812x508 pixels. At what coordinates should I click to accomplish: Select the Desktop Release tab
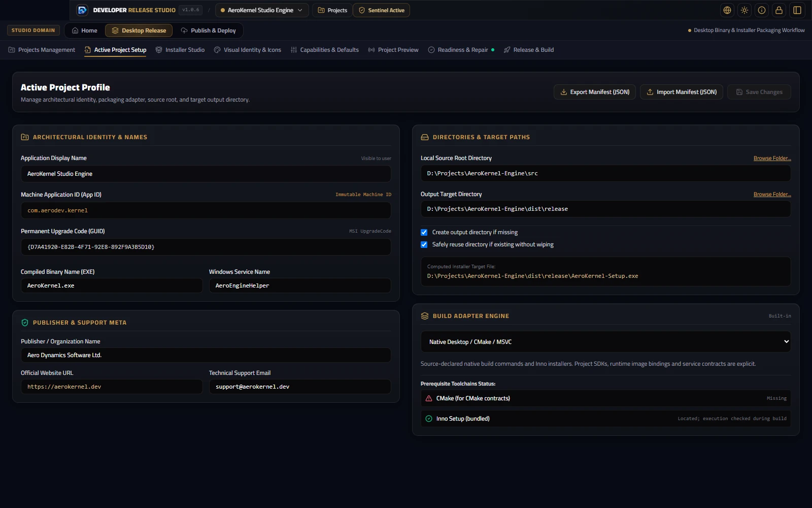(x=139, y=30)
